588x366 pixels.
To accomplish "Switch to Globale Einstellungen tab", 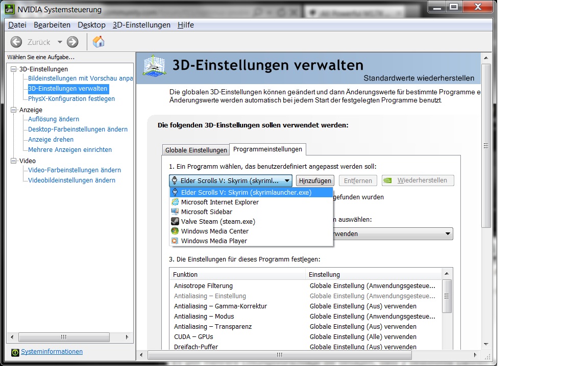I will (x=196, y=150).
